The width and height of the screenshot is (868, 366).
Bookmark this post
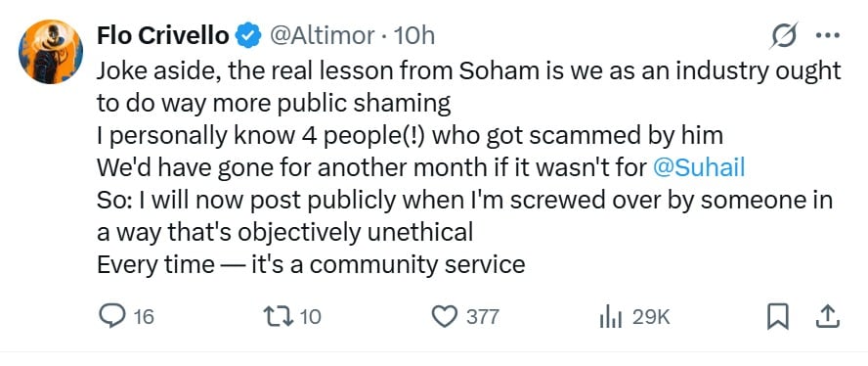coord(778,317)
